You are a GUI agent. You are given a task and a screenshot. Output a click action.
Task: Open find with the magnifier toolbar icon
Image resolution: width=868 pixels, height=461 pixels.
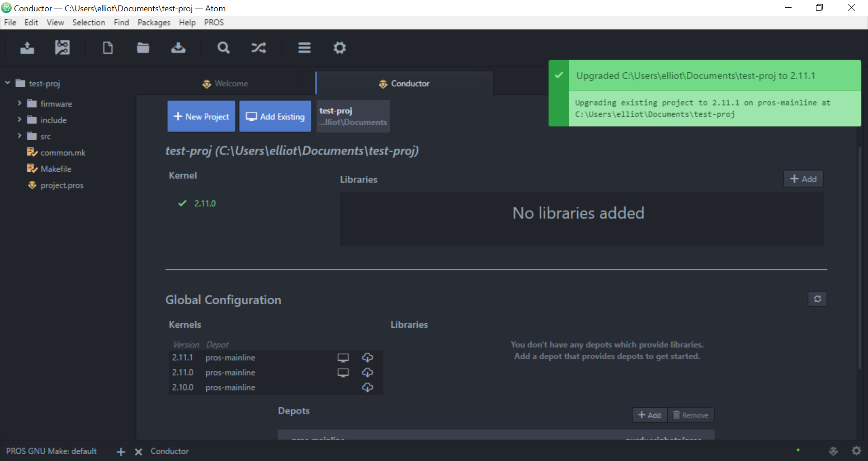(223, 48)
